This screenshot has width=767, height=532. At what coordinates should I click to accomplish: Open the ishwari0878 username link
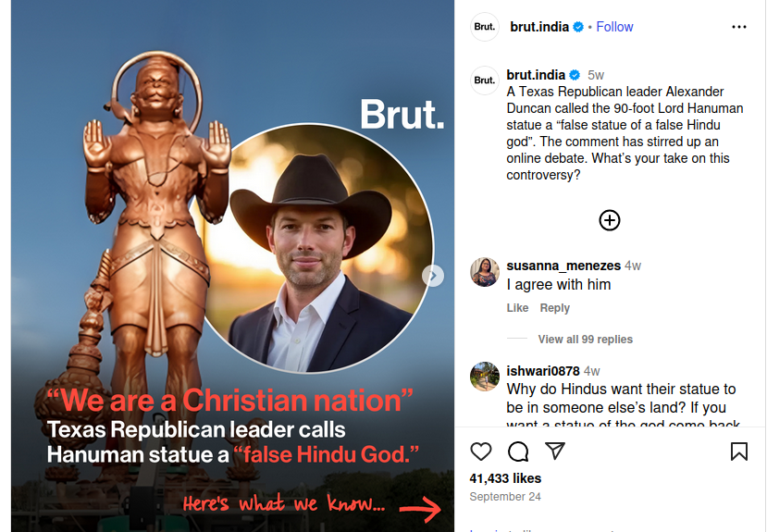pos(543,371)
